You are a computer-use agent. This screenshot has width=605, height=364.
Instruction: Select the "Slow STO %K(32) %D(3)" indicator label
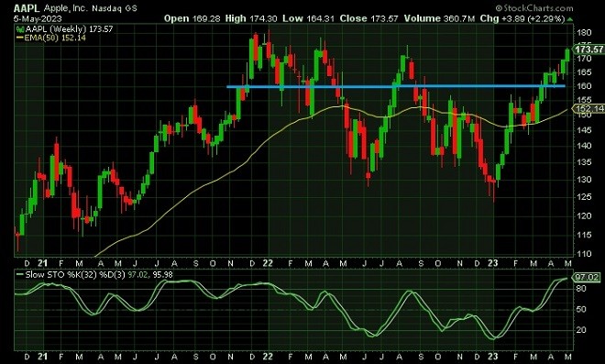click(x=76, y=275)
